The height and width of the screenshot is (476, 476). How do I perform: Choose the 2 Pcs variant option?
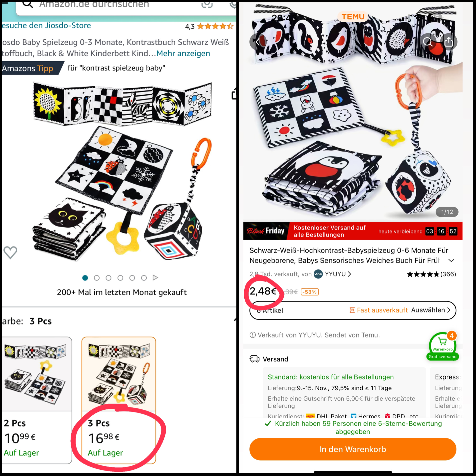[x=37, y=400]
